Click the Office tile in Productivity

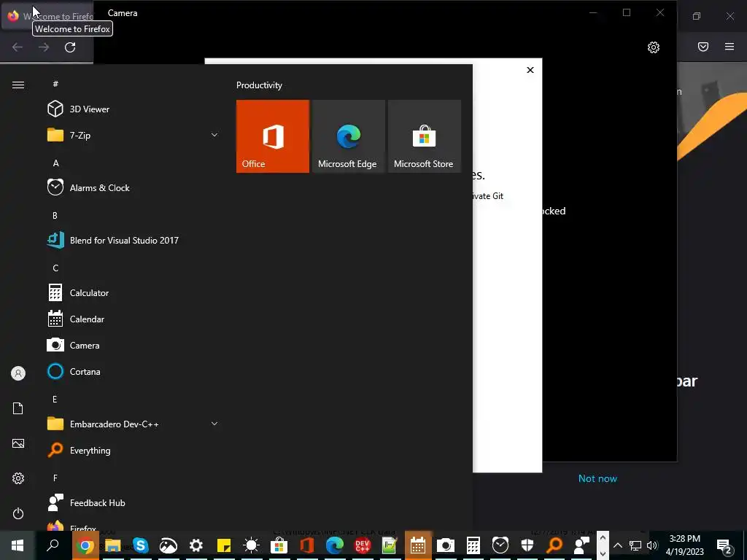coord(273,136)
